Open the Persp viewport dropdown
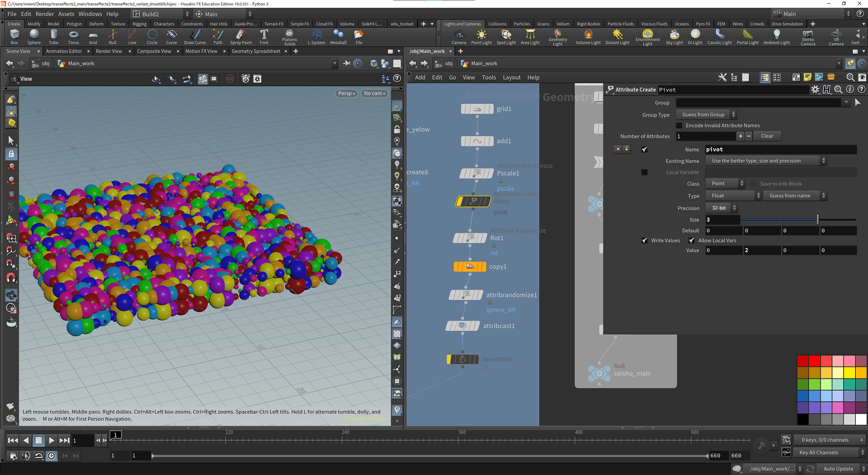 [x=347, y=93]
